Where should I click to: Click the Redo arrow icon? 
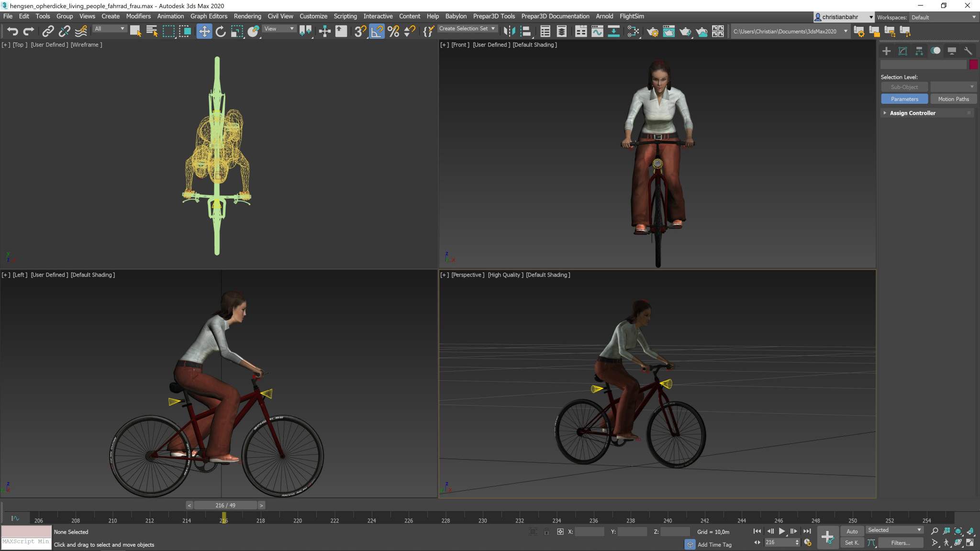point(29,32)
